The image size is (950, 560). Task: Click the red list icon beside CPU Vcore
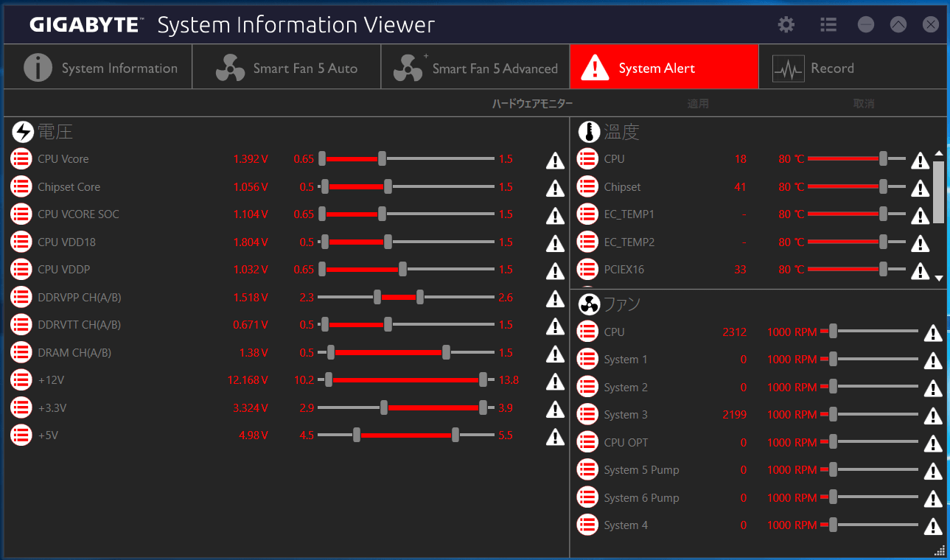click(x=21, y=159)
